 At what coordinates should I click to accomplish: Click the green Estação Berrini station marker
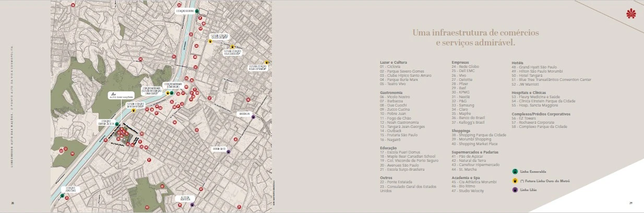point(198,11)
